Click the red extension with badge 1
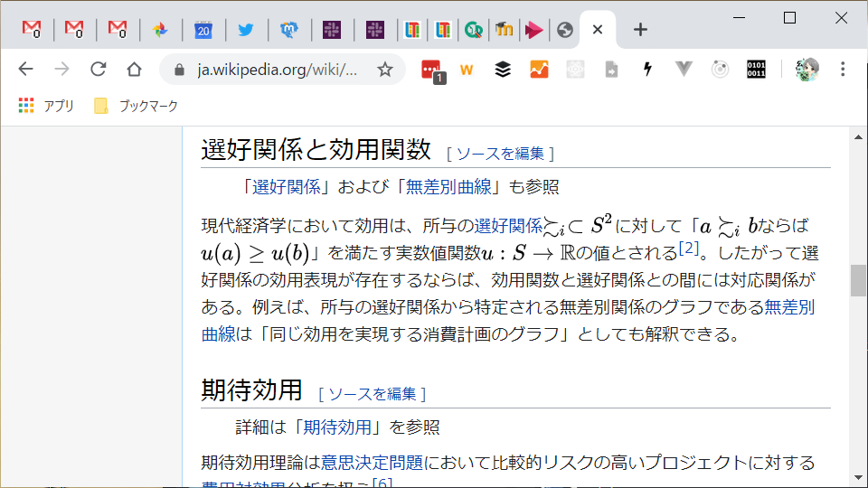Image resolution: width=868 pixels, height=488 pixels. [432, 70]
